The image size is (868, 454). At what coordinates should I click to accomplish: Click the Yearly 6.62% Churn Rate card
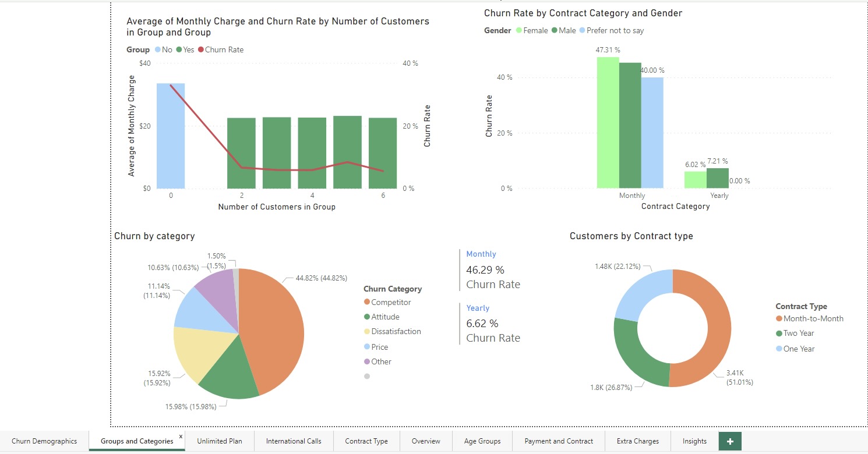pyautogui.click(x=492, y=324)
